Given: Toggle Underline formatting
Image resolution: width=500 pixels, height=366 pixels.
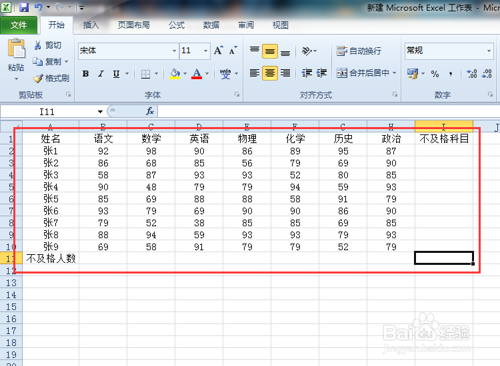Looking at the screenshot, I should [x=116, y=74].
